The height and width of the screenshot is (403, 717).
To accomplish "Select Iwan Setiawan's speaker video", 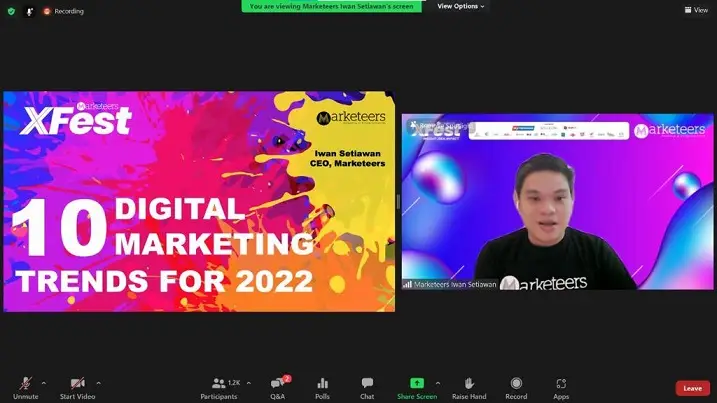I will pyautogui.click(x=557, y=202).
